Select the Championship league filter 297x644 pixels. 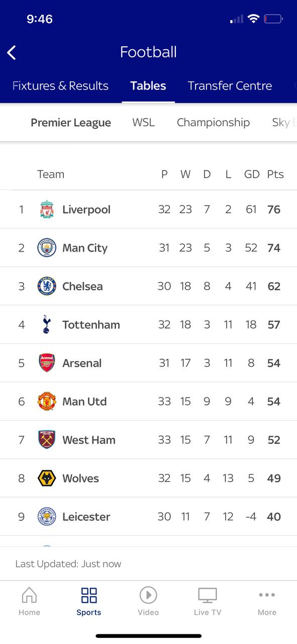tap(213, 122)
